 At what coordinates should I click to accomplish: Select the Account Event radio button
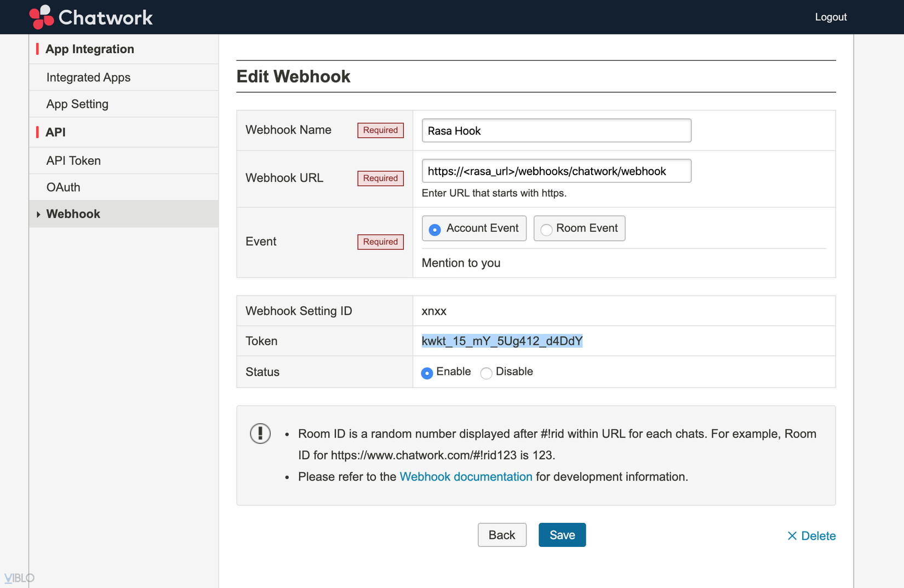(x=435, y=230)
